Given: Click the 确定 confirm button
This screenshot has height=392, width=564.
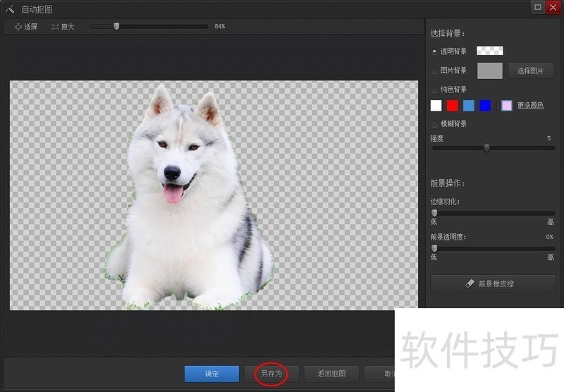Looking at the screenshot, I should pyautogui.click(x=211, y=374).
